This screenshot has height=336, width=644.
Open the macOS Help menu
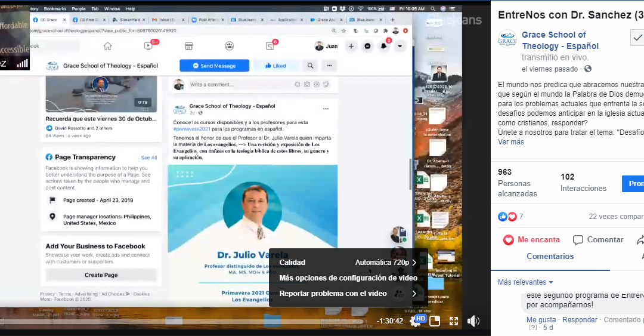(x=130, y=8)
